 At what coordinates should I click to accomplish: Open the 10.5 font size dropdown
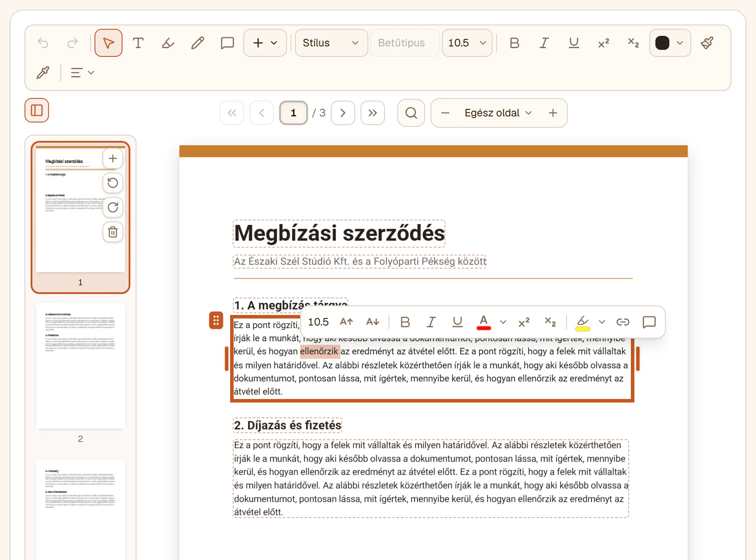point(467,43)
